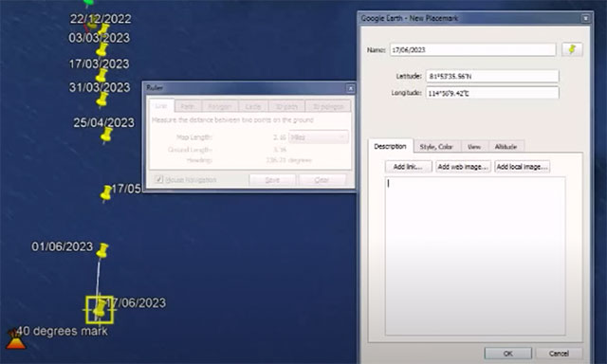The width and height of the screenshot is (607, 364).
Task: Toggle the Mouse Navigation checkbox
Action: coord(158,180)
